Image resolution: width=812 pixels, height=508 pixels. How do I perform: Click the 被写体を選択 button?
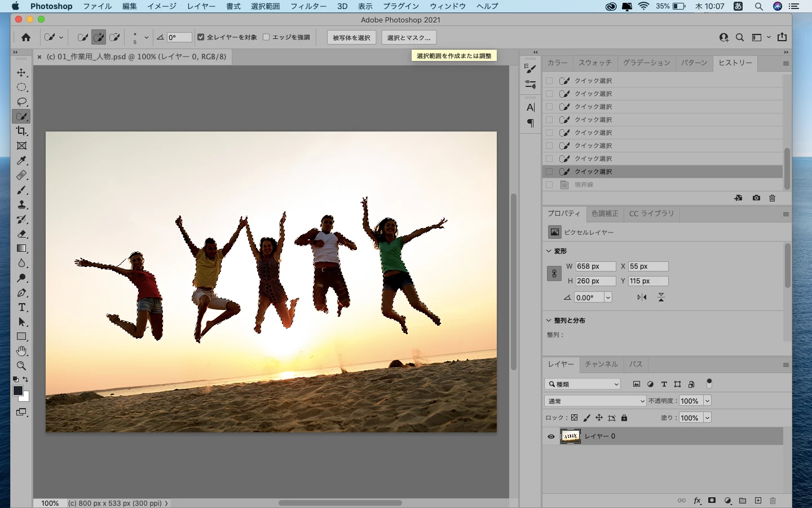point(351,37)
